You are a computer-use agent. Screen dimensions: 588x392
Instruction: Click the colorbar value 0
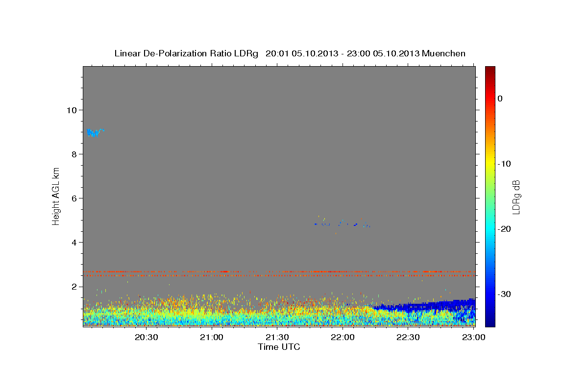click(500, 98)
